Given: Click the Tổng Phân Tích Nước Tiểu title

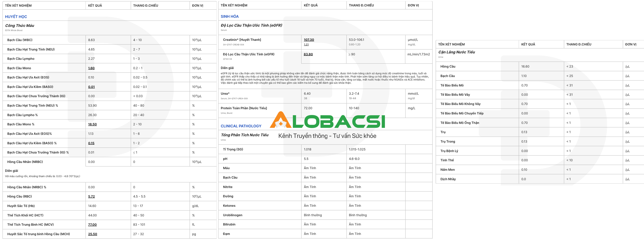Looking at the screenshot, I should (244, 135).
